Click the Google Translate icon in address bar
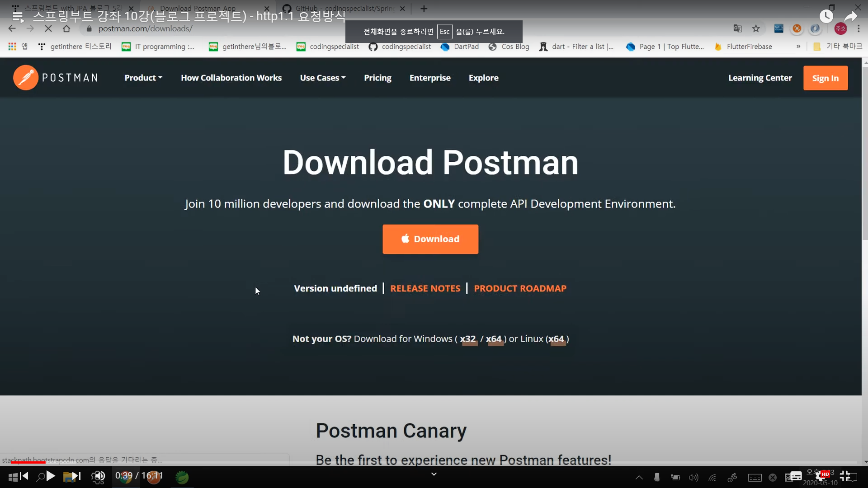The image size is (868, 488). (x=737, y=28)
